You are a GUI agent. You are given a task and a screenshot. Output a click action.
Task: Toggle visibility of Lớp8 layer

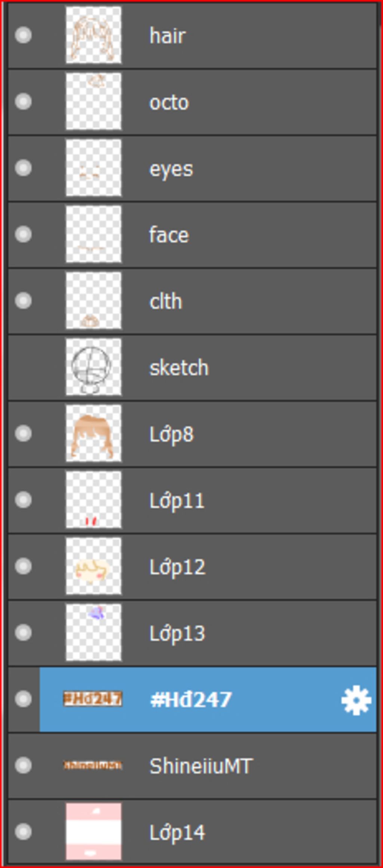[x=23, y=434]
